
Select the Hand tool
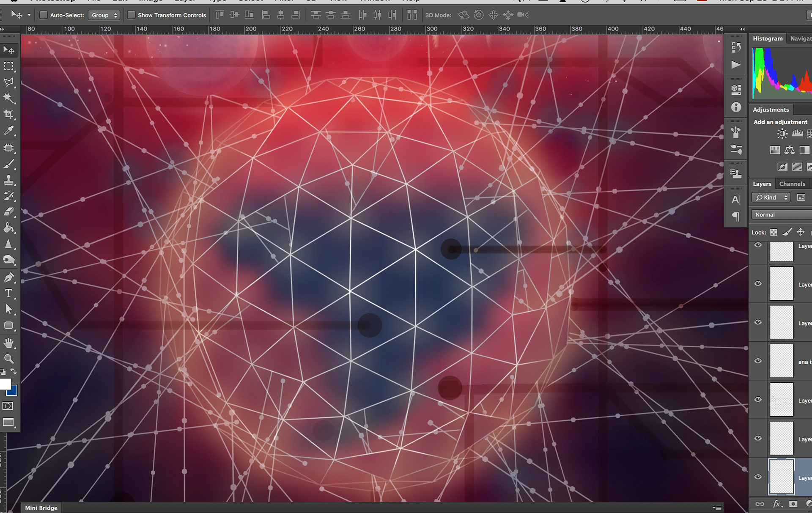[x=8, y=343]
